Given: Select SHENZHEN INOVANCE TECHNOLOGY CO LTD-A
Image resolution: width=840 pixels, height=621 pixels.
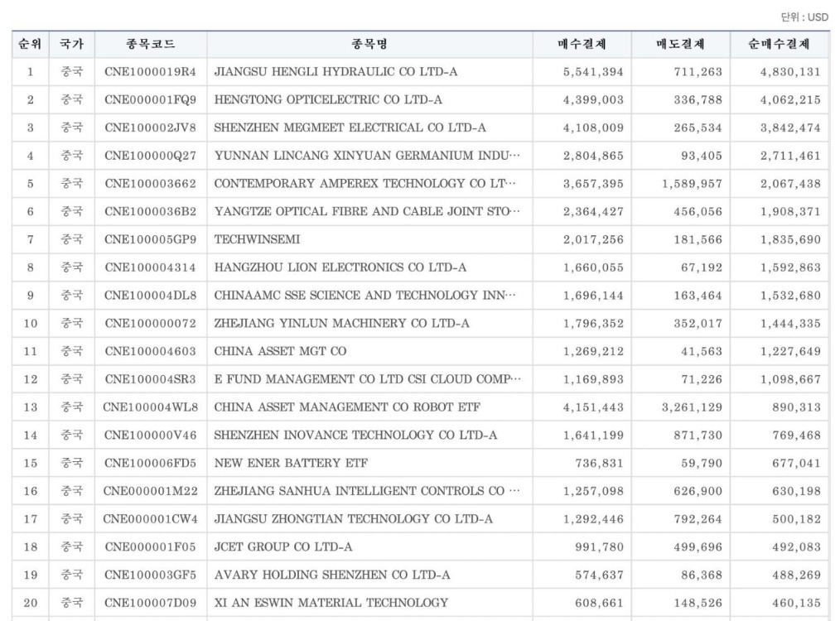Looking at the screenshot, I should click(355, 436).
